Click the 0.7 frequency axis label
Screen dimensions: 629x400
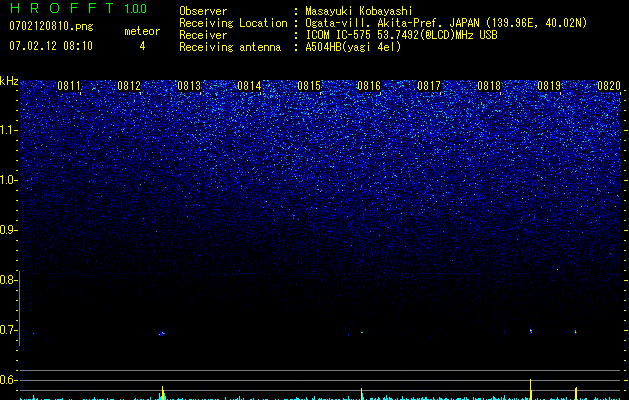(x=8, y=330)
